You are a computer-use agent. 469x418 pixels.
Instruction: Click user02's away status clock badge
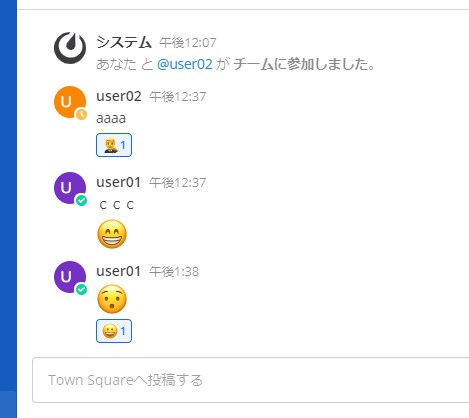(x=81, y=114)
